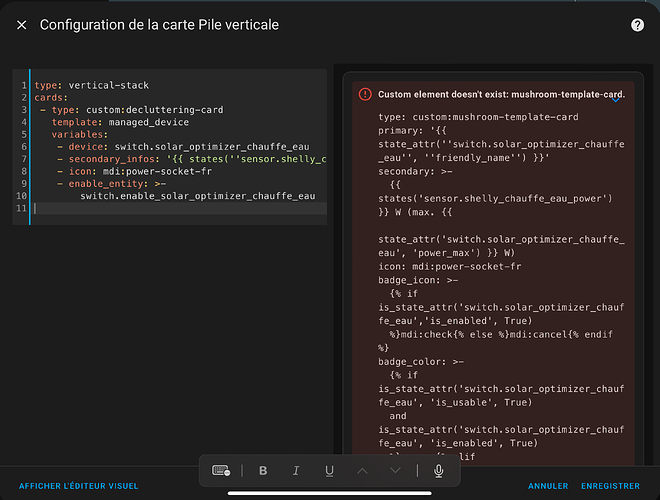Click 'cards:' on line 2

51,98
